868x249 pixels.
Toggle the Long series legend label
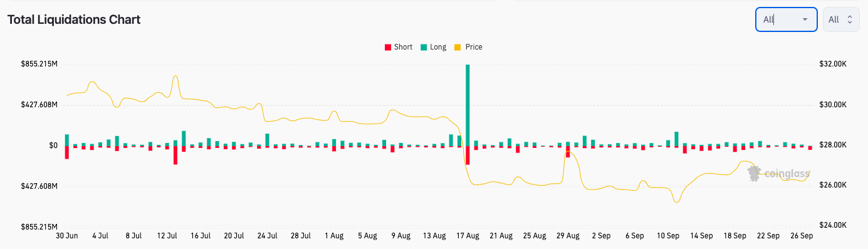438,47
